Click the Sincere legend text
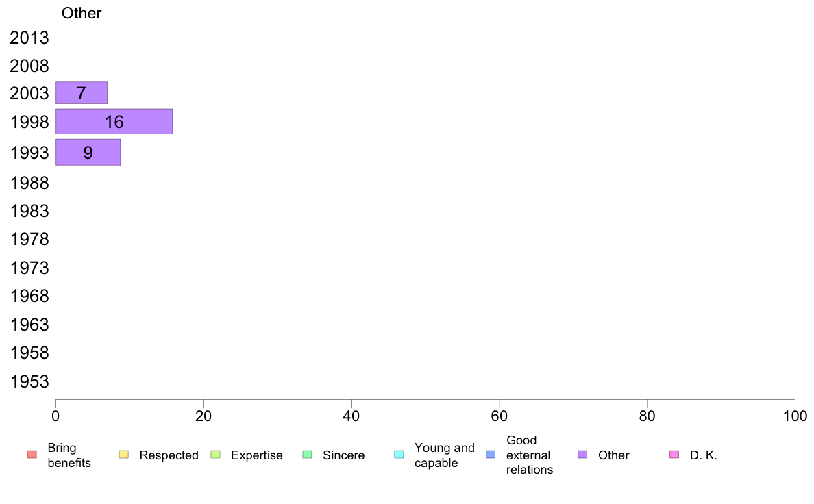The image size is (814, 504). [x=343, y=455]
